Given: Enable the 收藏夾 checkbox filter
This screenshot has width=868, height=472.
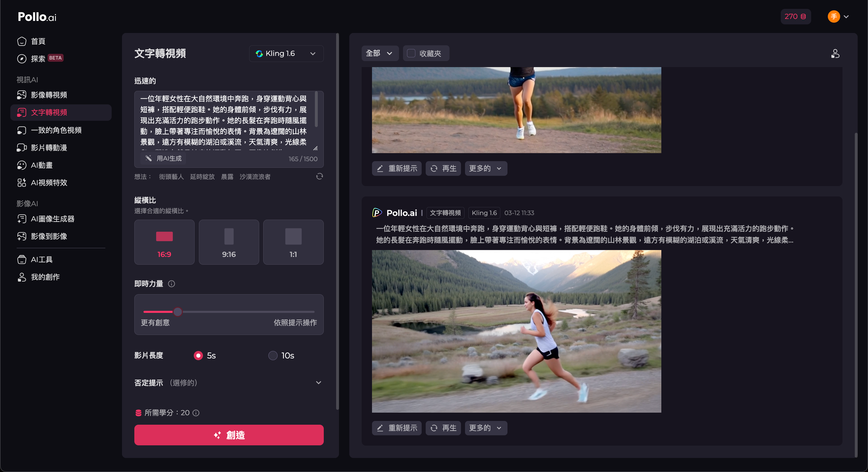Looking at the screenshot, I should (411, 53).
